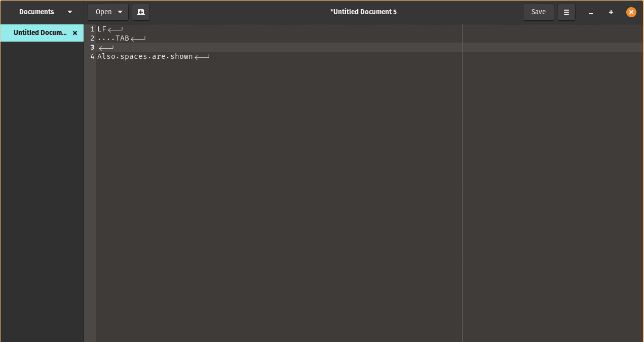The width and height of the screenshot is (644, 342).
Task: Click line number 1 in gutter
Action: [92, 29]
